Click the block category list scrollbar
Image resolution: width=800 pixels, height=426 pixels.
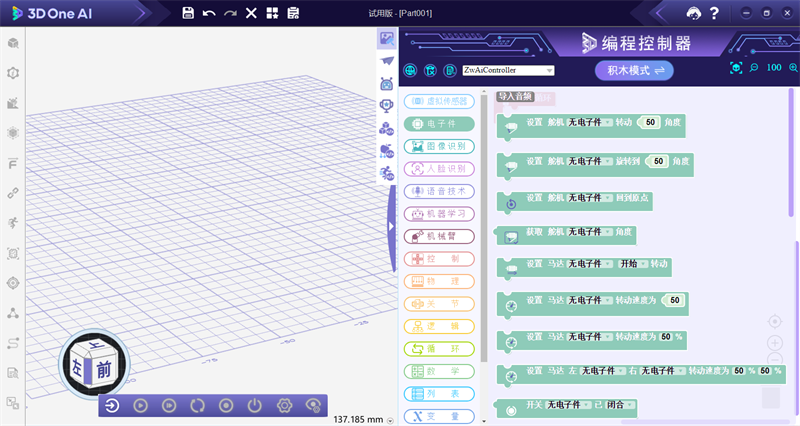(484, 228)
